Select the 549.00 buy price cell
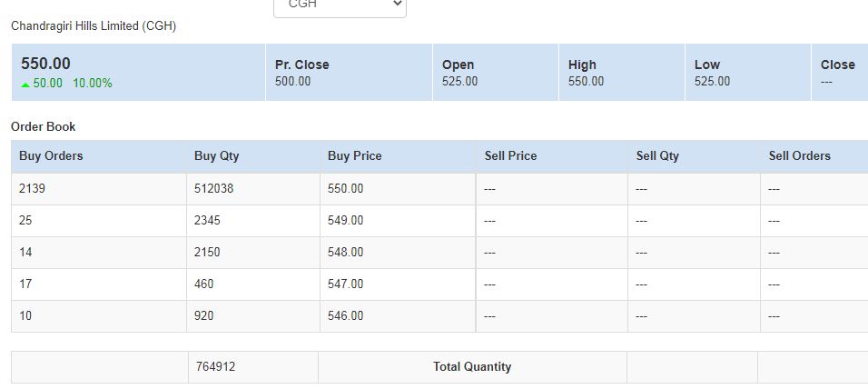Screen dimensions: 868x389 point(345,221)
